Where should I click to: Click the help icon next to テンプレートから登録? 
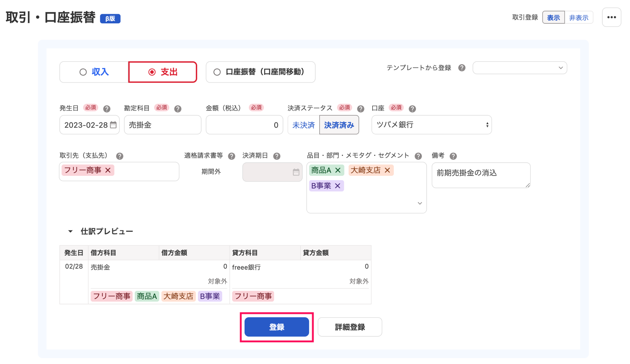coord(461,68)
